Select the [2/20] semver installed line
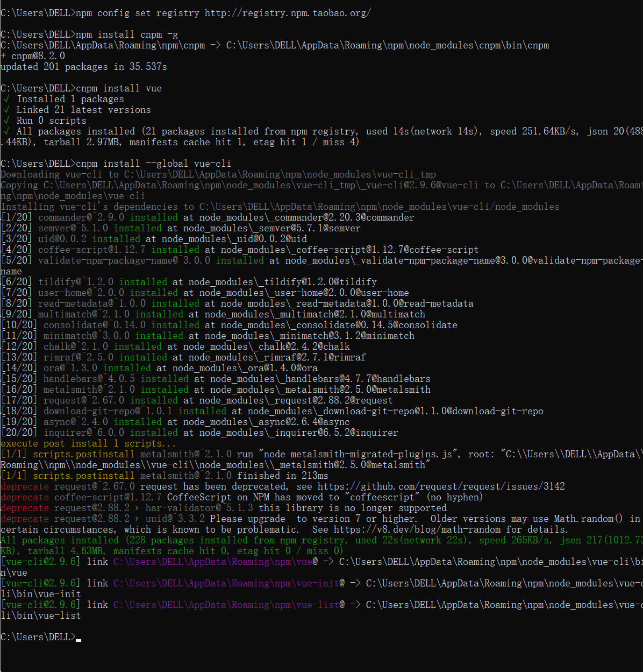 (181, 228)
